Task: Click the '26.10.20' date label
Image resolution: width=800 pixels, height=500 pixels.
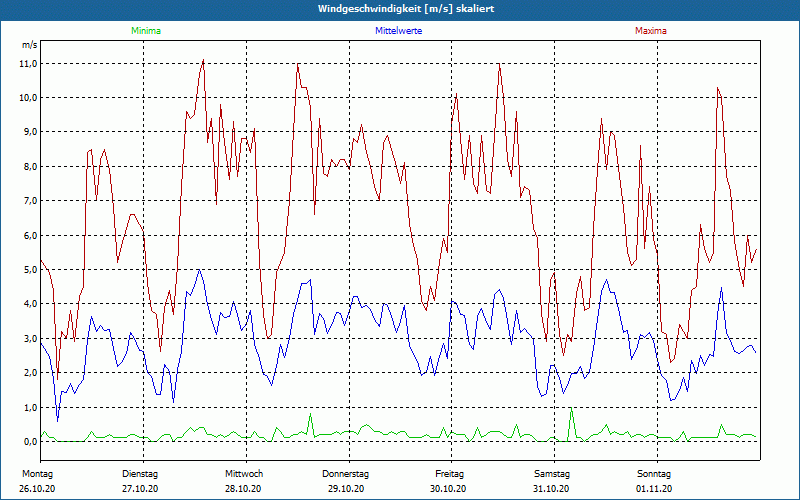Action: [37, 489]
